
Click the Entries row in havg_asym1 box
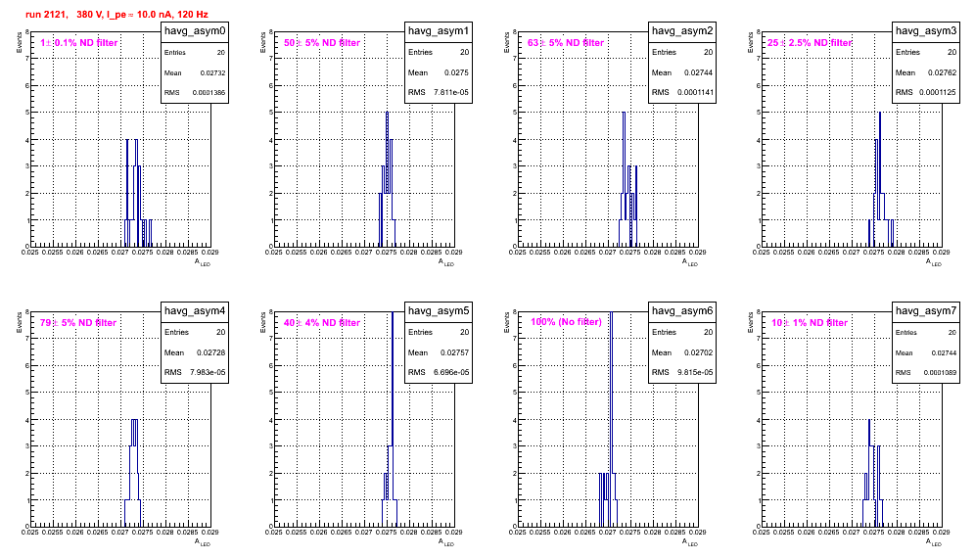tap(439, 52)
